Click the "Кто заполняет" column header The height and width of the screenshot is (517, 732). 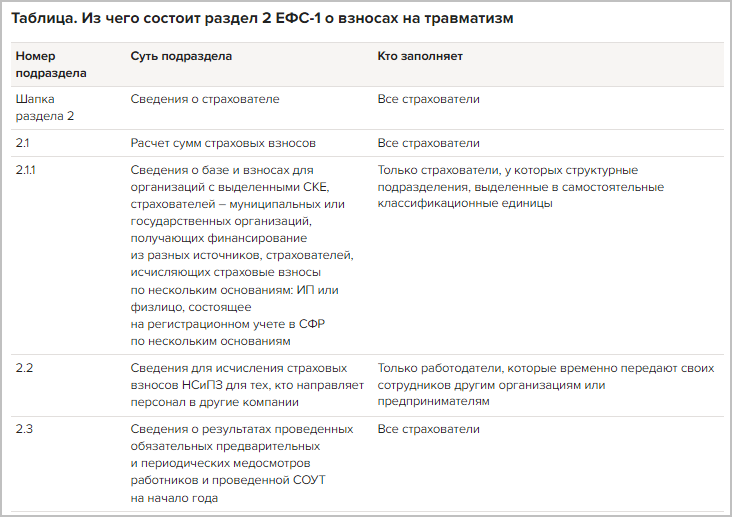point(420,56)
